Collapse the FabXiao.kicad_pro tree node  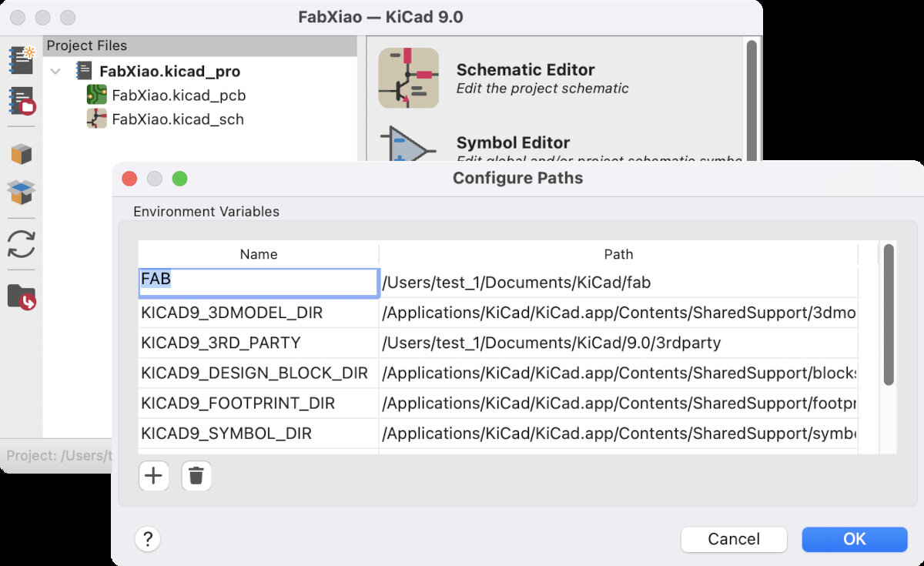click(55, 72)
